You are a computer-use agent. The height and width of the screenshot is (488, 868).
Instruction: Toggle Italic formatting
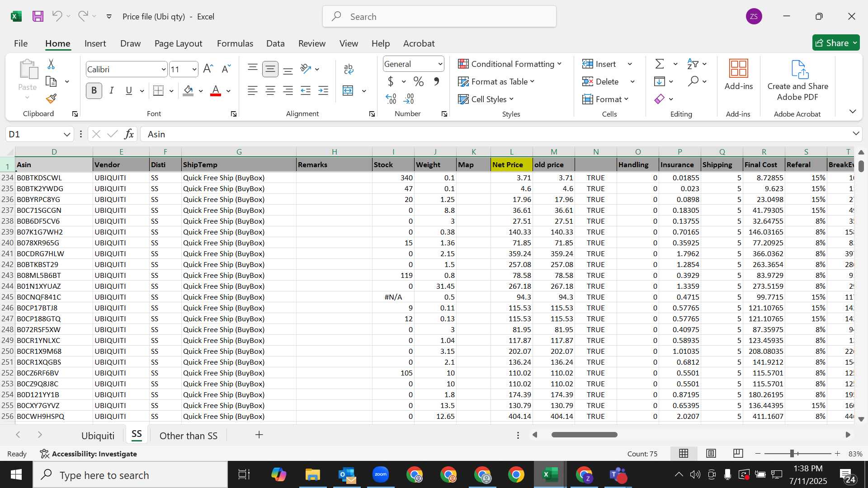point(112,91)
